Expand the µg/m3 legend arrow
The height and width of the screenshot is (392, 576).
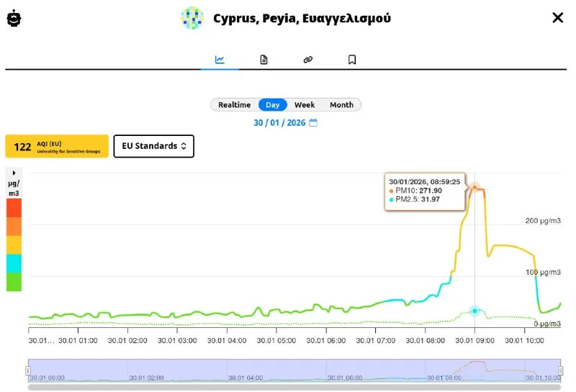(14, 173)
